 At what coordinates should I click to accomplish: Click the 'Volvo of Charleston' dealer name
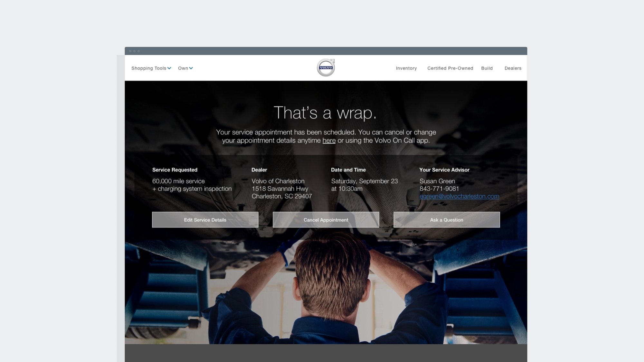click(x=278, y=181)
